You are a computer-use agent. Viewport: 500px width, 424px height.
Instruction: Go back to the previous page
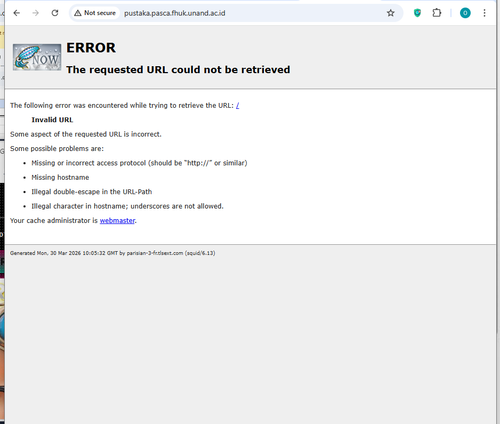point(17,13)
